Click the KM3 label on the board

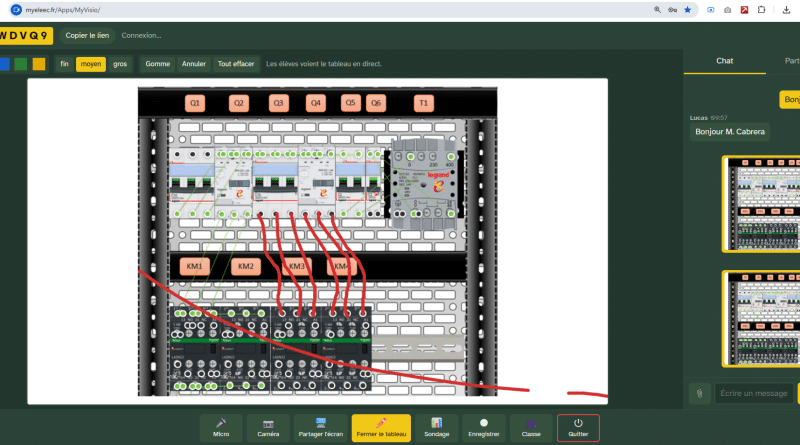tap(297, 266)
